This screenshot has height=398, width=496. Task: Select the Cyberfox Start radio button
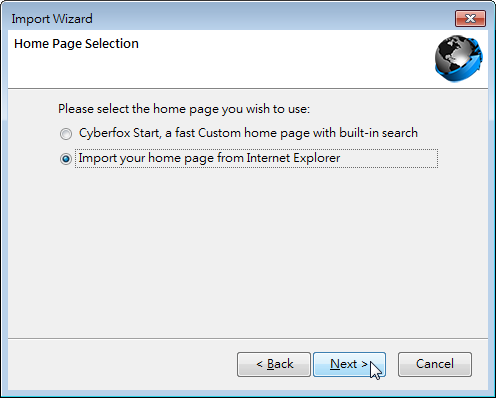pyautogui.click(x=66, y=134)
